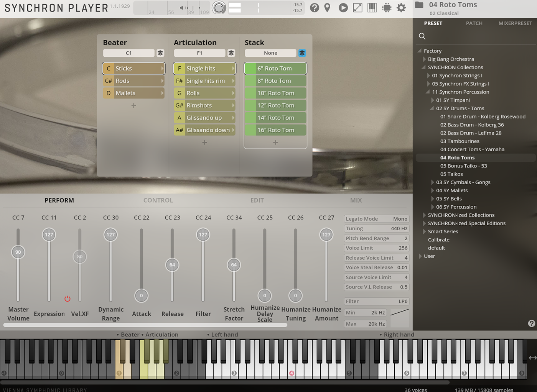Open the Filter type LP6 dropdown
The height and width of the screenshot is (392, 537).
tap(377, 301)
